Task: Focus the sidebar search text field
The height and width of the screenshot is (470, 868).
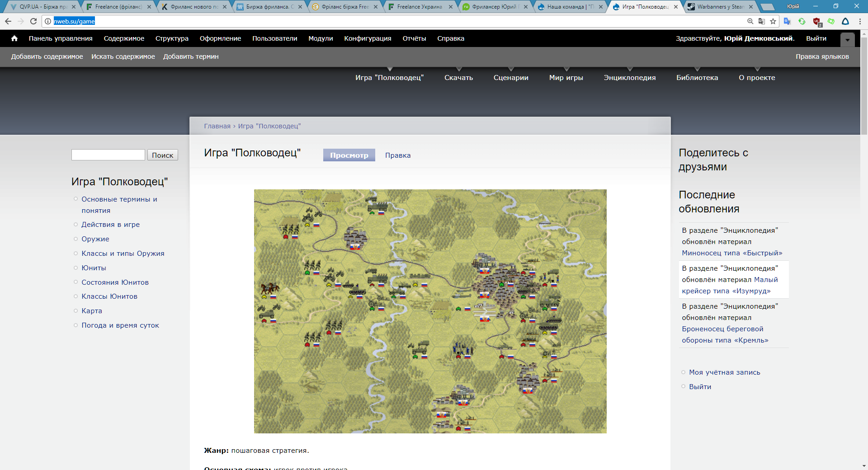Action: (108, 155)
